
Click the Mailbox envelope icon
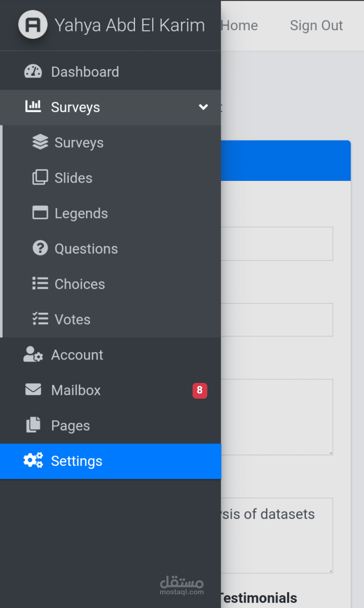click(33, 389)
